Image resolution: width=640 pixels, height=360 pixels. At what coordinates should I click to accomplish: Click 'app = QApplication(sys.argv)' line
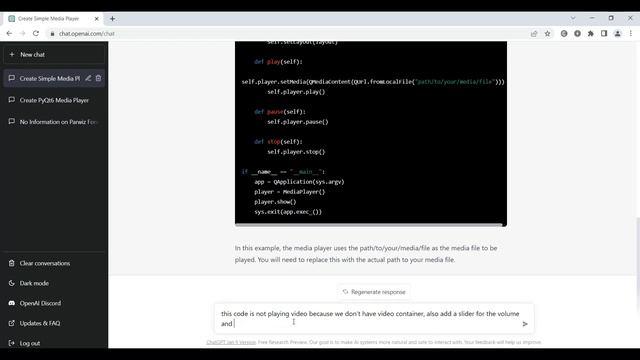pos(299,182)
